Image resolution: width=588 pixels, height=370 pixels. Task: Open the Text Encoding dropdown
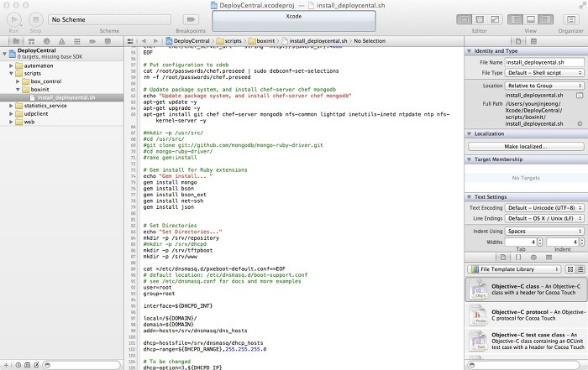(x=544, y=207)
